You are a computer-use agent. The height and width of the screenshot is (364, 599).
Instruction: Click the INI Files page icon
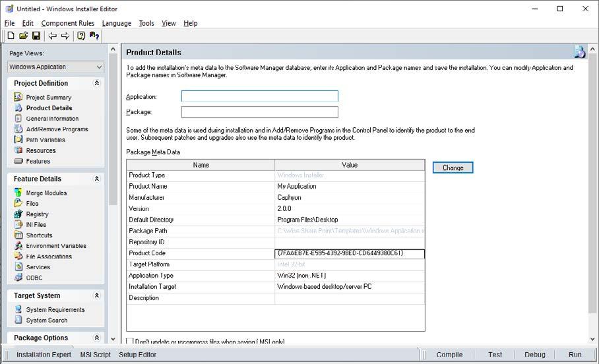pyautogui.click(x=18, y=225)
